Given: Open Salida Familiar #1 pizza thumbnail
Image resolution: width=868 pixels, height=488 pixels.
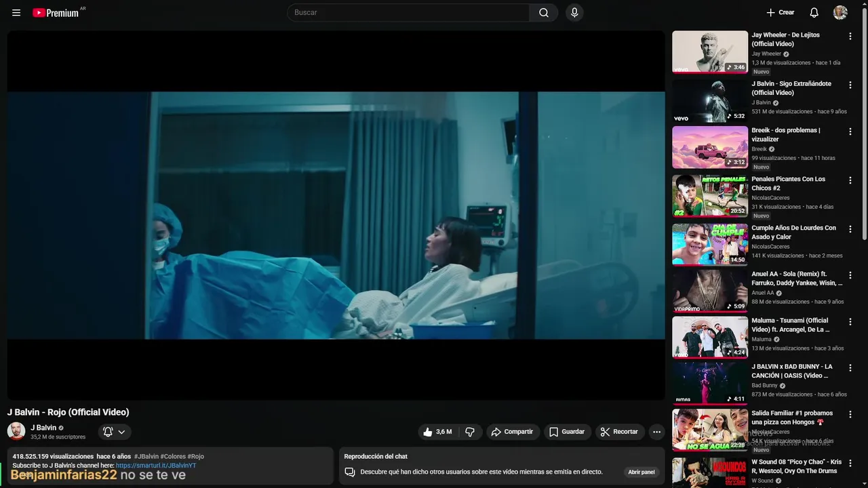Looking at the screenshot, I should [x=710, y=430].
